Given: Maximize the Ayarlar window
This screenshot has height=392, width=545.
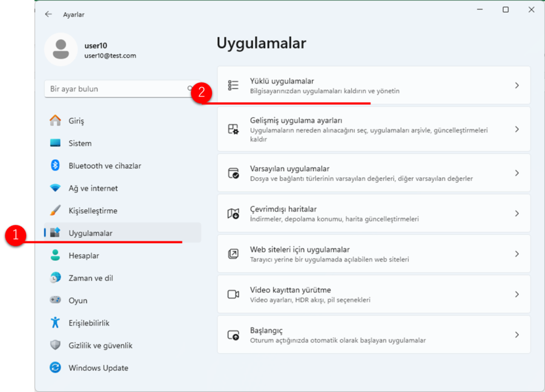Looking at the screenshot, I should tap(506, 9).
